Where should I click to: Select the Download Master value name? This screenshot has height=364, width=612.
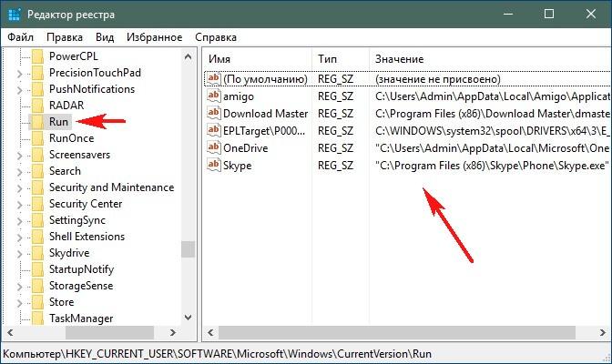coord(265,114)
